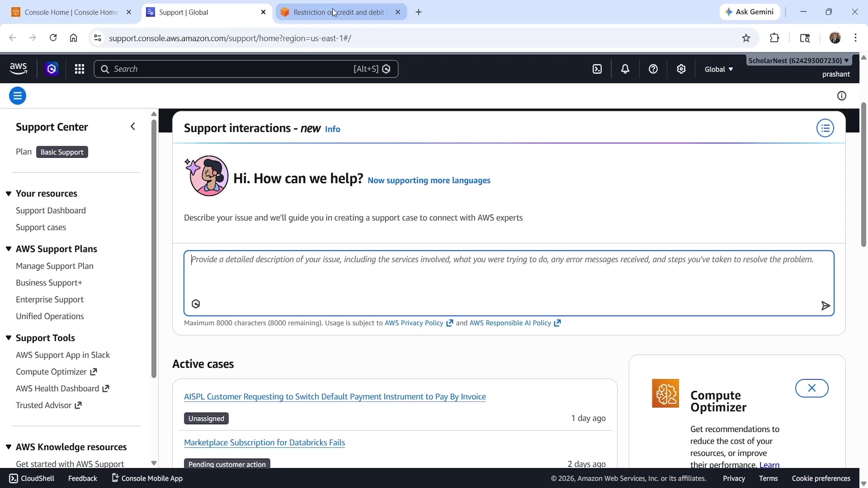Open the Global region dropdown
This screenshot has width=868, height=488.
point(719,69)
